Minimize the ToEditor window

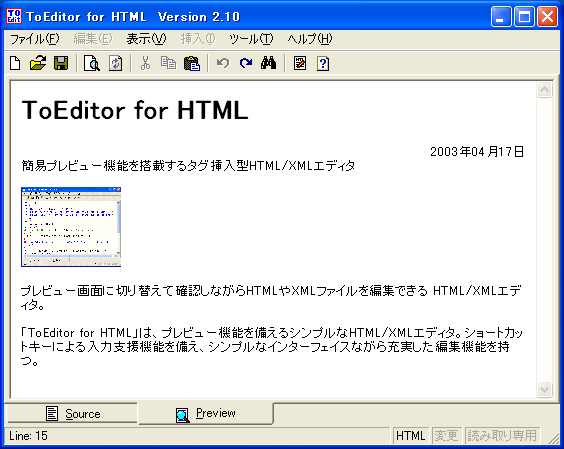pos(501,17)
